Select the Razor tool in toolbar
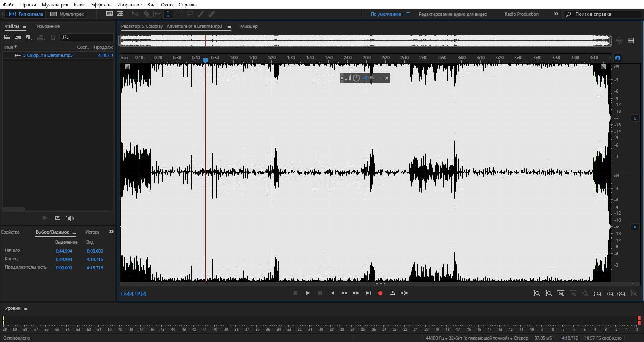 coord(147,14)
